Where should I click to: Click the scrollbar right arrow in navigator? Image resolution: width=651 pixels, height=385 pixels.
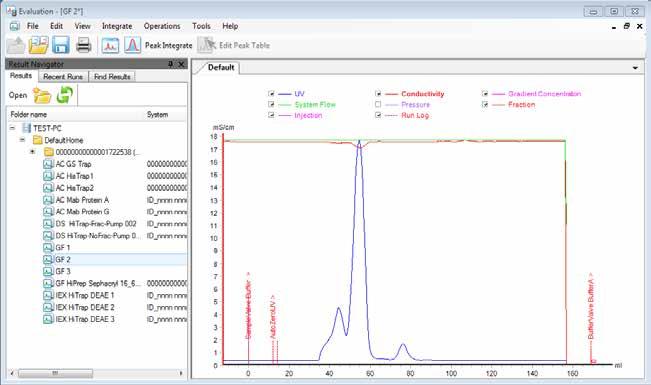tap(181, 373)
